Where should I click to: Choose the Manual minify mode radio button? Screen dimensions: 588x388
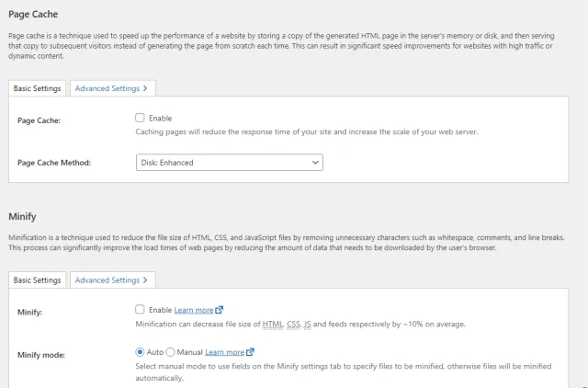[170, 351]
